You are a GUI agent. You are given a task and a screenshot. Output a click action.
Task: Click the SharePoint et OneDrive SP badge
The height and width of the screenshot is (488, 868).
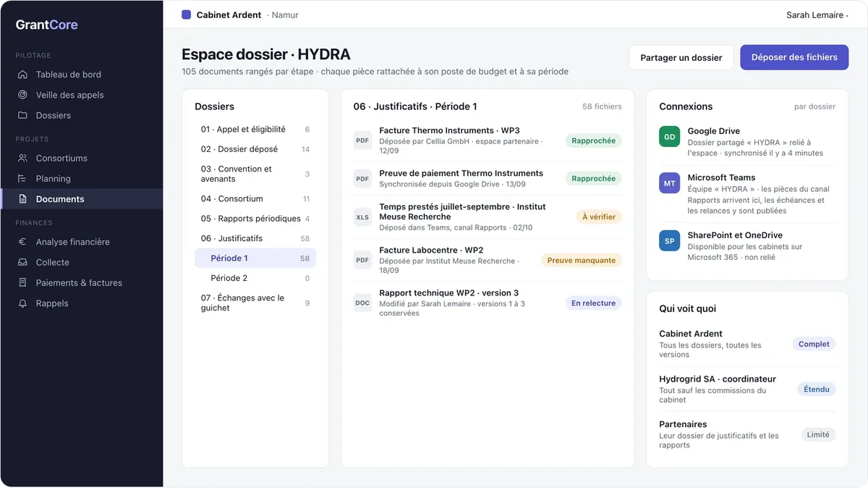670,241
